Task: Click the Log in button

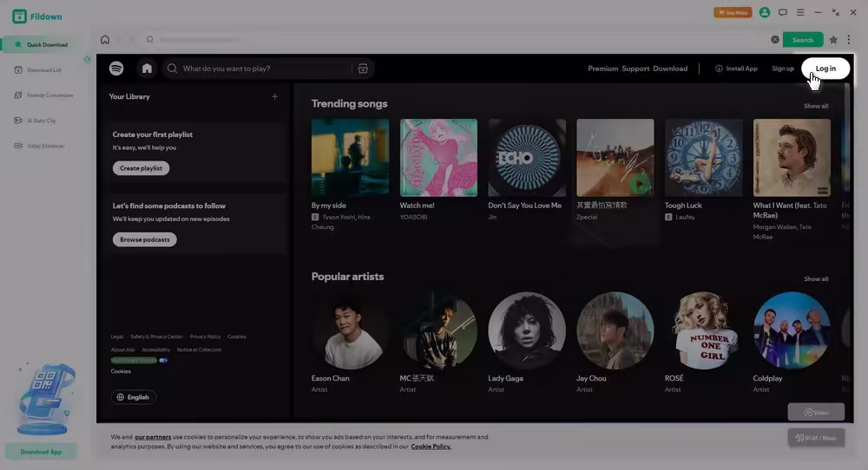Action: pos(825,69)
